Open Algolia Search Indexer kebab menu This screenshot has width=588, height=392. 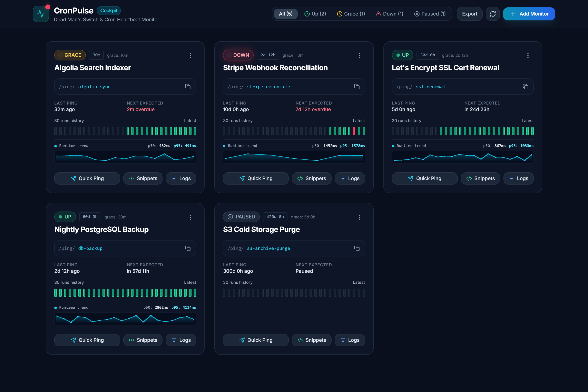(x=190, y=55)
